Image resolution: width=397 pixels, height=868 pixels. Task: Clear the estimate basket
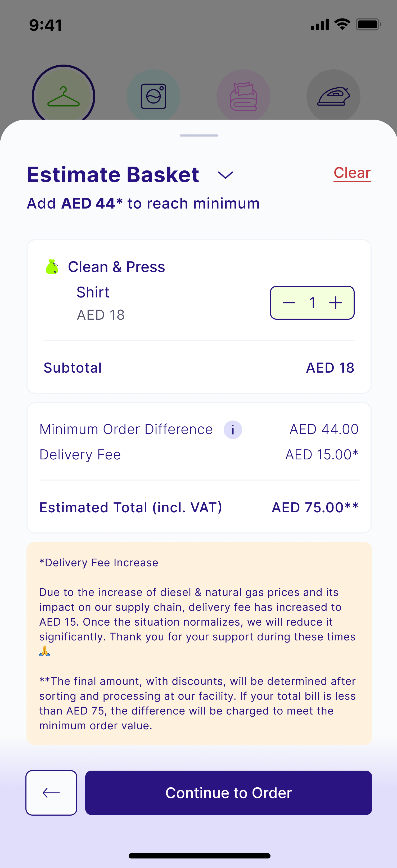point(352,173)
